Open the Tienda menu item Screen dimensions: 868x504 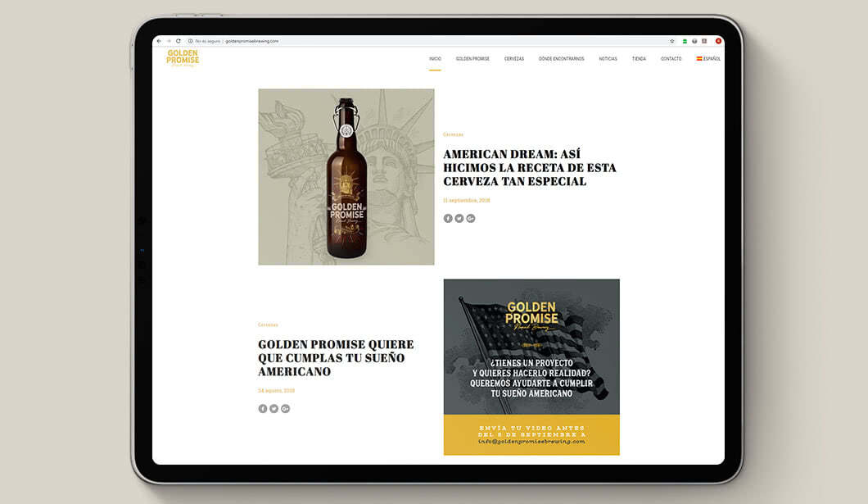(639, 59)
